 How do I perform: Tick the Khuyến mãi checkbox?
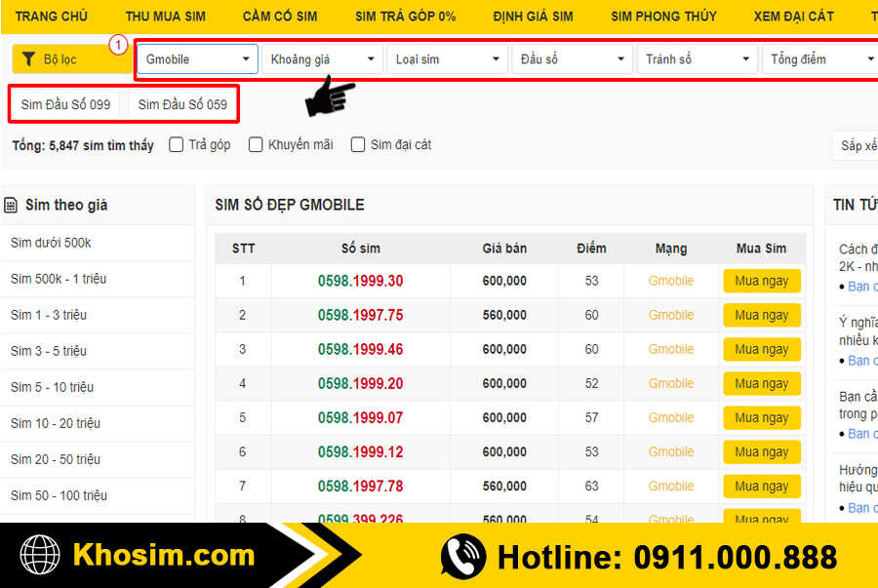(256, 144)
